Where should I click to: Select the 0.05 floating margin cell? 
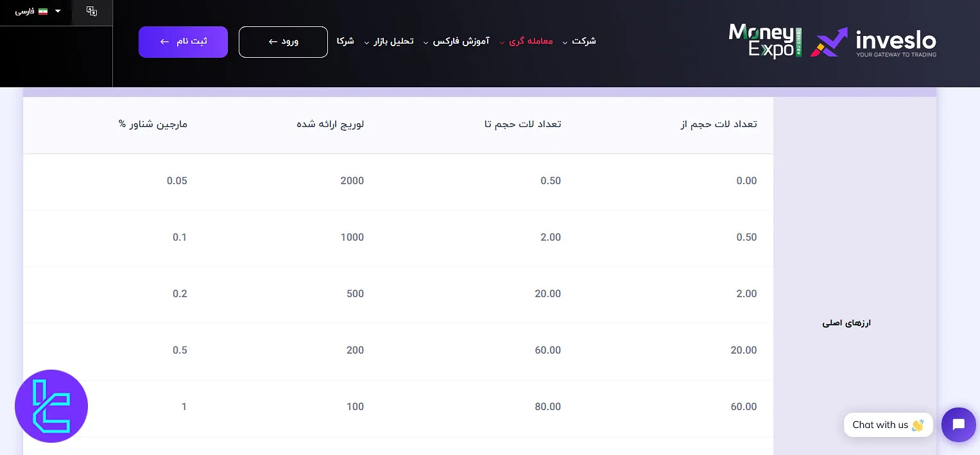coord(177,181)
